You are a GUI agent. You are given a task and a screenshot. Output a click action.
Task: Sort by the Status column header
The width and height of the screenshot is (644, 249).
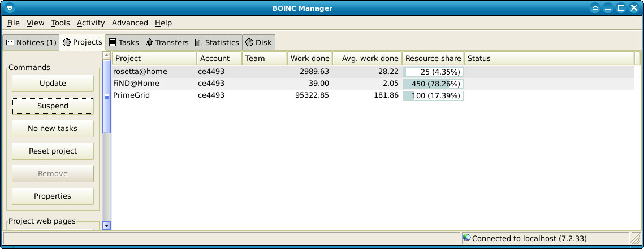pyautogui.click(x=549, y=58)
